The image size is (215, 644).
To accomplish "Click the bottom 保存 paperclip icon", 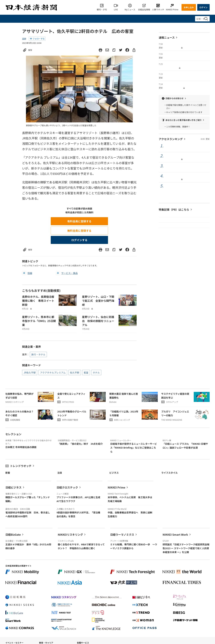I will [24, 249].
